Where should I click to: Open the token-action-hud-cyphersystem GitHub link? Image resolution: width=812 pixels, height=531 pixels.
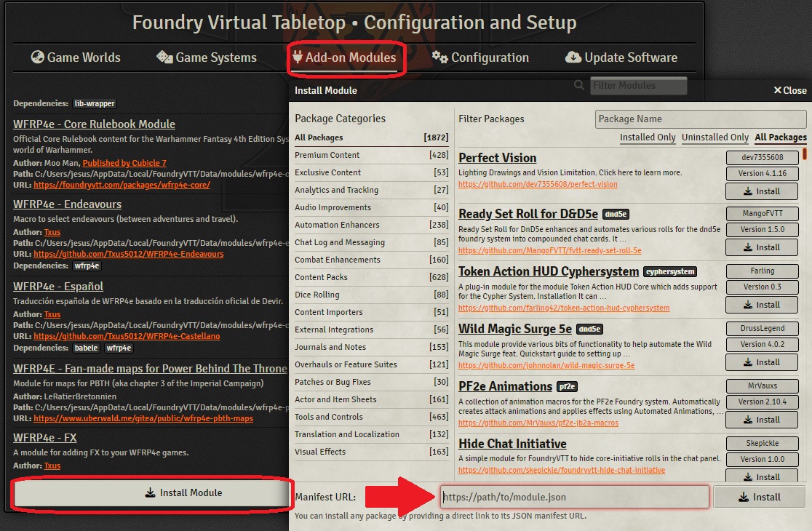(x=563, y=308)
